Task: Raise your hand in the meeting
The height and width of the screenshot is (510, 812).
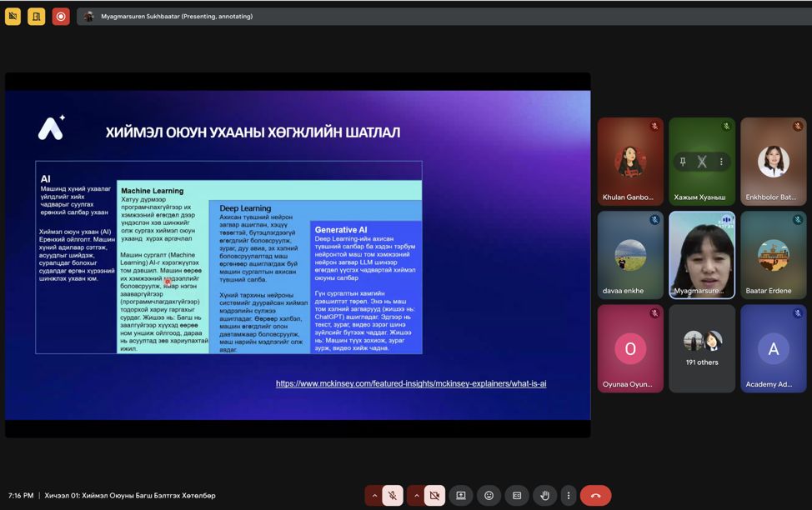Action: click(x=545, y=495)
